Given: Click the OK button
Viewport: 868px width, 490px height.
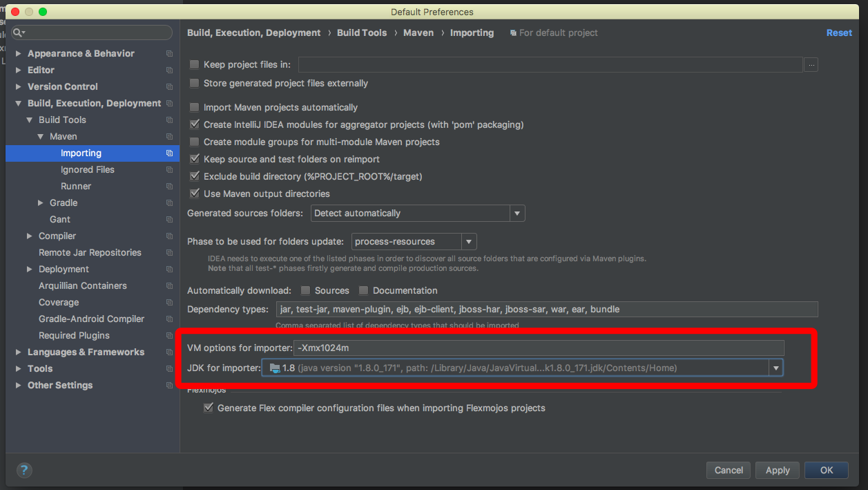Looking at the screenshot, I should tap(827, 471).
